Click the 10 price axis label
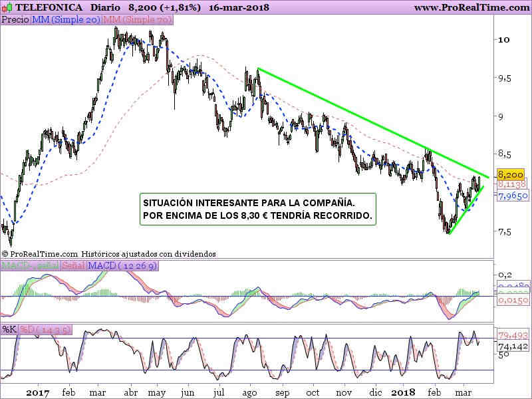The height and width of the screenshot is (399, 532). click(503, 40)
